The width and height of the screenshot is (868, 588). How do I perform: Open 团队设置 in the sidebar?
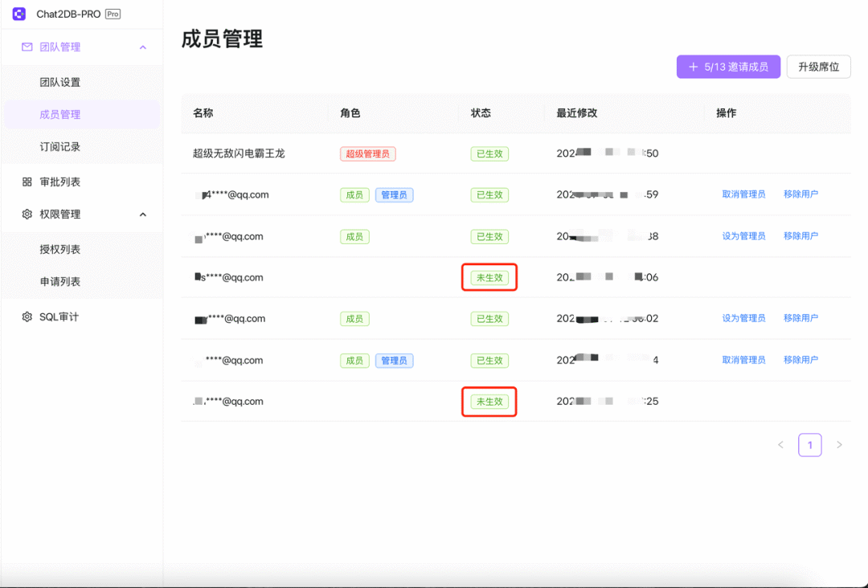(x=59, y=83)
